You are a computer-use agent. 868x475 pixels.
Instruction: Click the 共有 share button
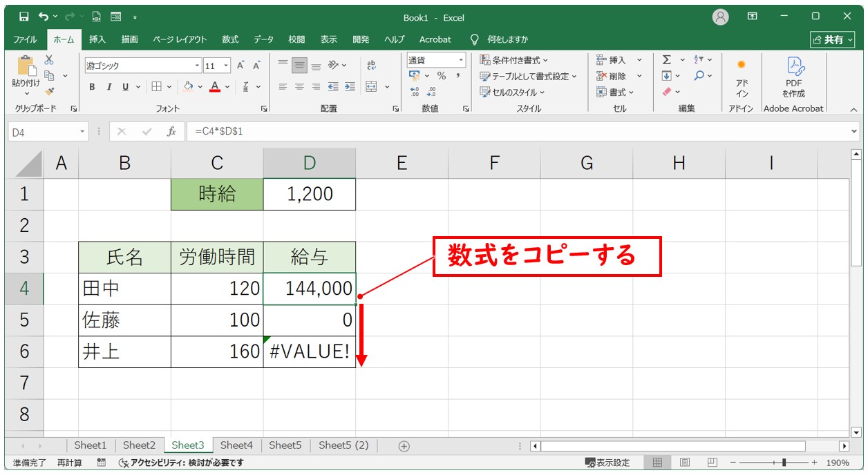click(833, 39)
